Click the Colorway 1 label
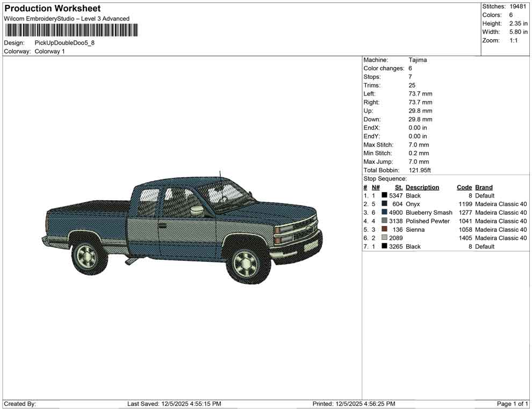Image resolution: width=532 pixels, height=409 pixels. [49, 52]
